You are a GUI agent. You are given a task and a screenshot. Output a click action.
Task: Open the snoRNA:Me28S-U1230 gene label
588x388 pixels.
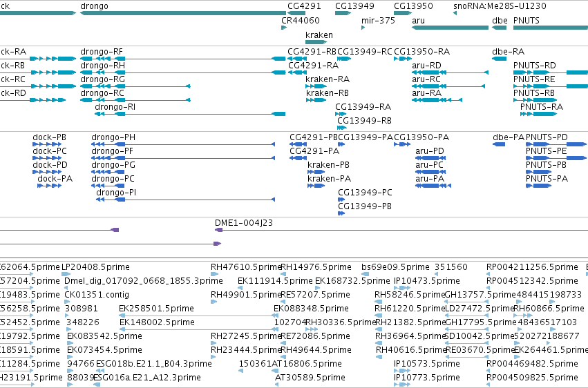pyautogui.click(x=500, y=6)
